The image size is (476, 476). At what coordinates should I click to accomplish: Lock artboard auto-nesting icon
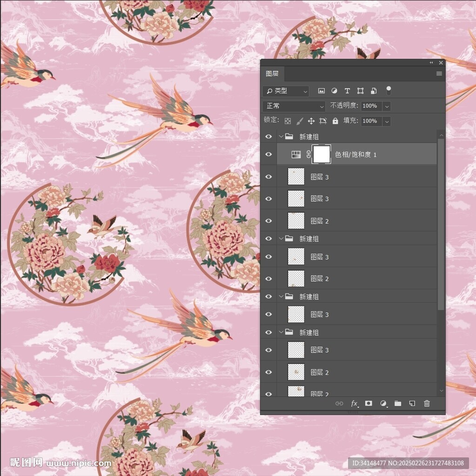click(x=323, y=121)
